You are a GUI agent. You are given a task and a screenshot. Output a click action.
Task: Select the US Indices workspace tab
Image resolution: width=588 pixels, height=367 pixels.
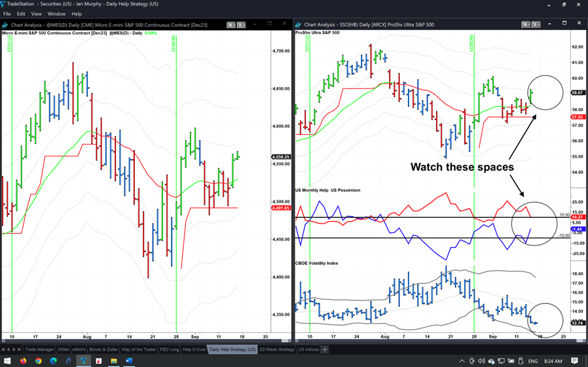[308, 349]
